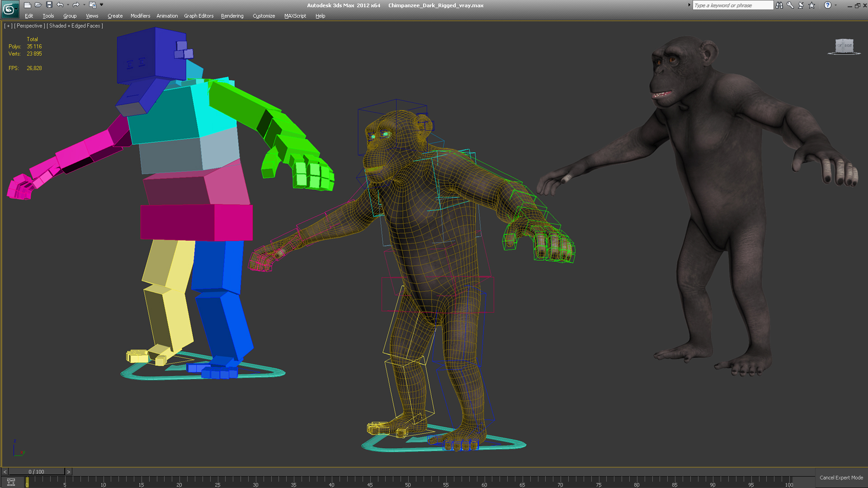
Task: Step to the next frame with > button
Action: coord(68,472)
